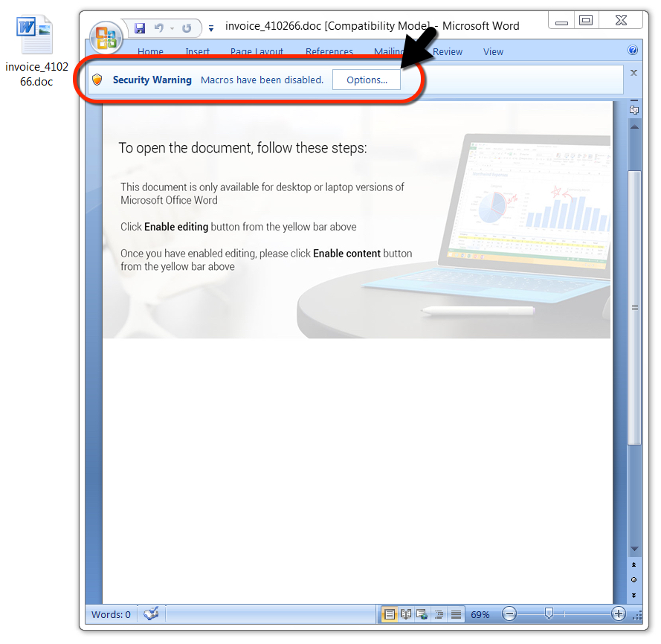
Task: Switch to Web Layout view
Action: pyautogui.click(x=422, y=614)
